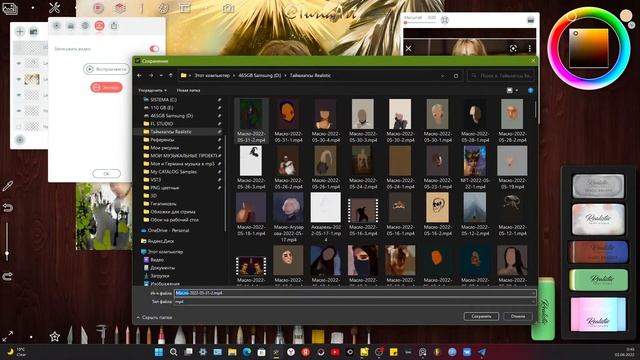This screenshot has width=640, height=360.
Task: Open the gallery icon in the painting app
Action: 10,8
